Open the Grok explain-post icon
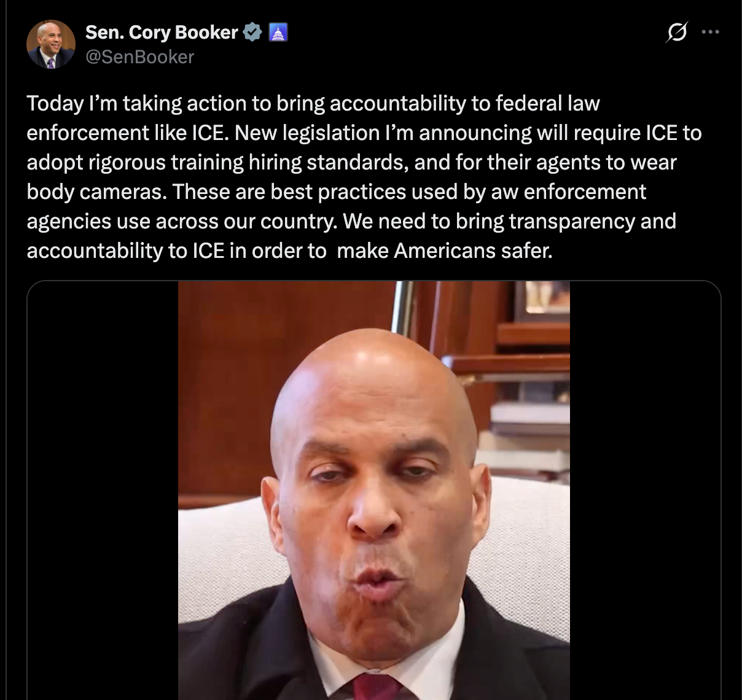 676,32
